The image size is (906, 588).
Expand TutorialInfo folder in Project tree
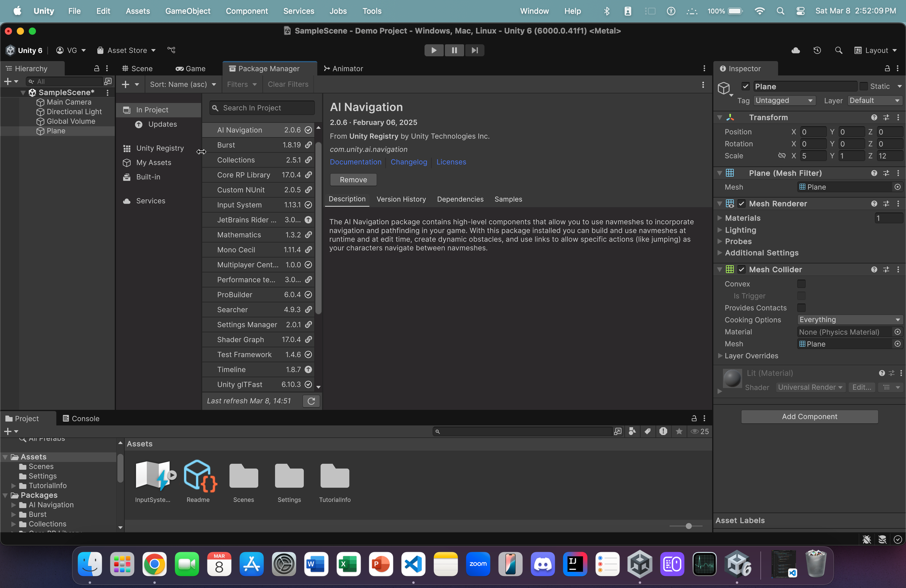[14, 486]
